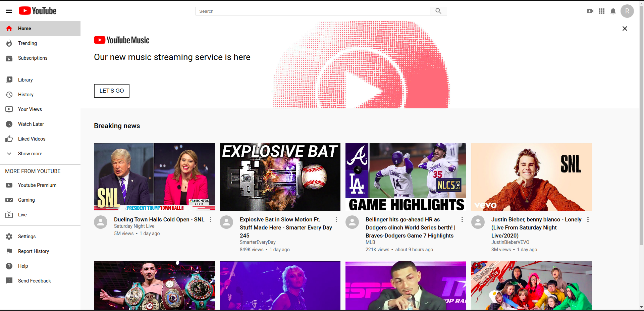Go to Trending page label

coord(28,43)
